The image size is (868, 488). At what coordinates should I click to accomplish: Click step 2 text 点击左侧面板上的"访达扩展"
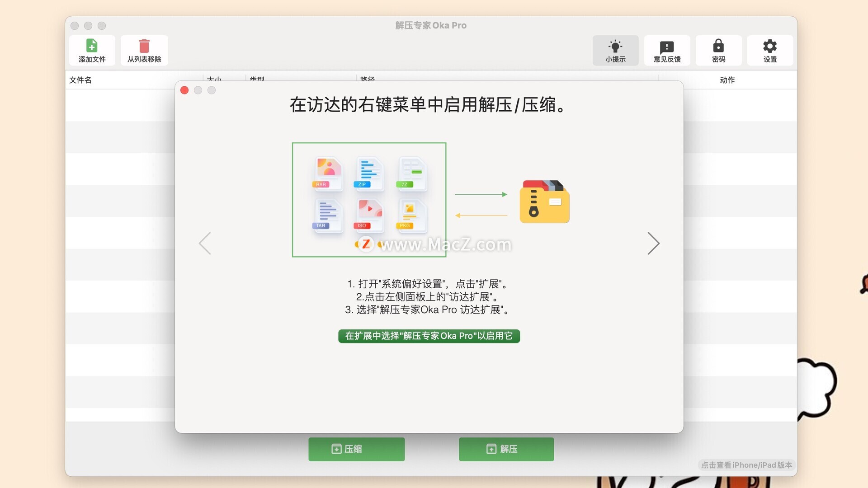pyautogui.click(x=428, y=297)
